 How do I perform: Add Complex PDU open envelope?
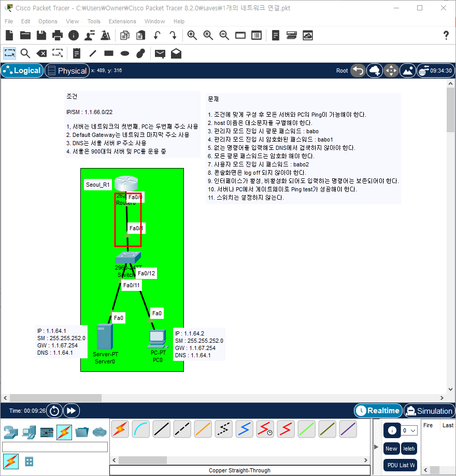[176, 54]
